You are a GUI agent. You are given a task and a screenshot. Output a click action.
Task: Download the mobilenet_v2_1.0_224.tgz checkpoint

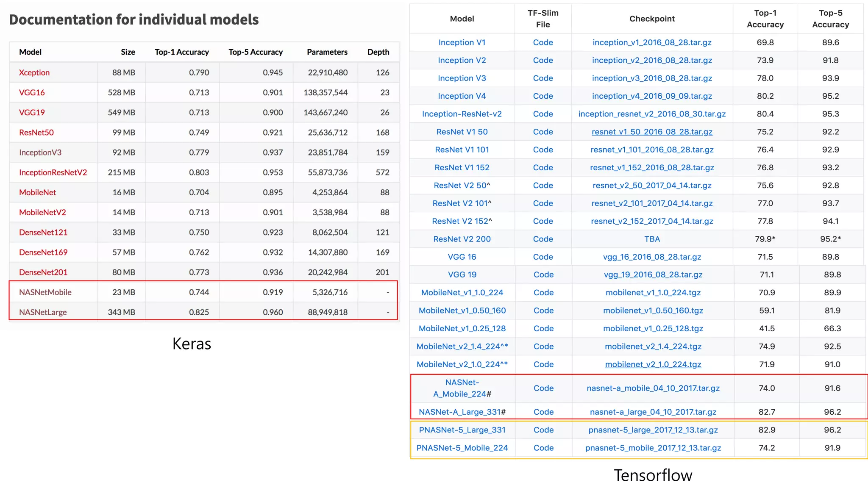(653, 364)
